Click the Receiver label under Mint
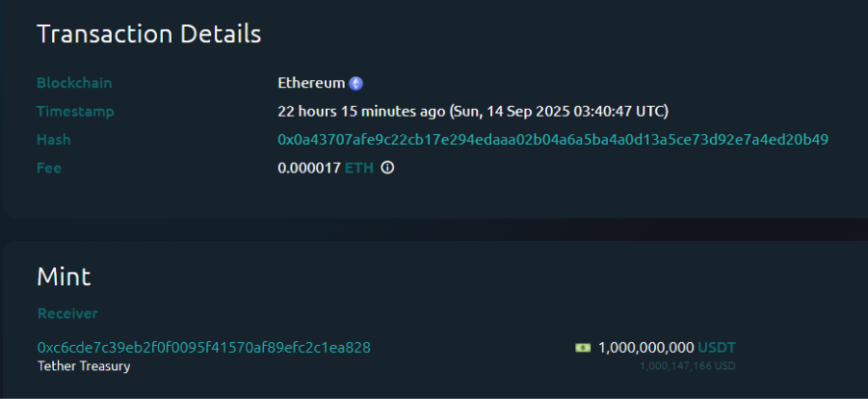The width and height of the screenshot is (868, 399). (x=67, y=314)
